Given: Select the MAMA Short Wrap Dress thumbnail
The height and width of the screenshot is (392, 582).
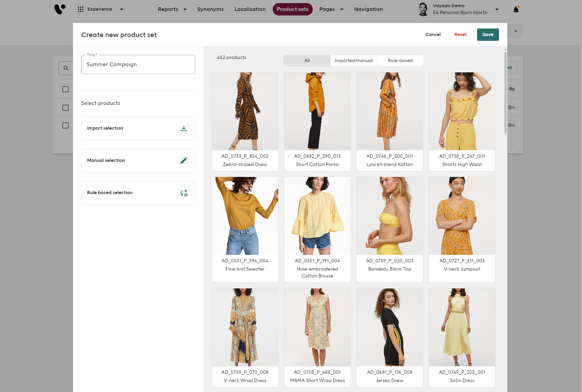Looking at the screenshot, I should [317, 327].
